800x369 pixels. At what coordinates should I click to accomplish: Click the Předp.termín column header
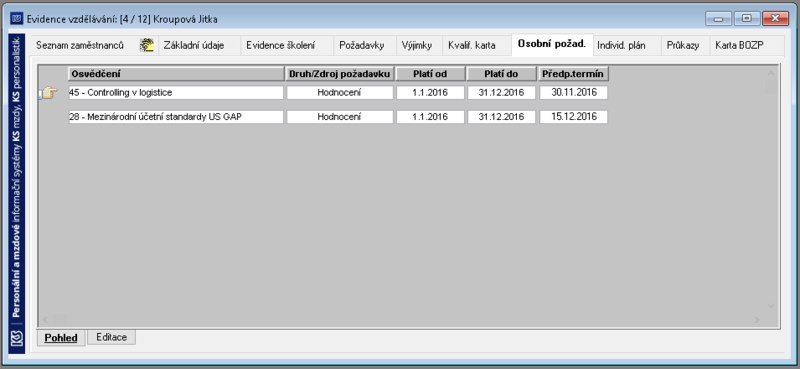tap(573, 74)
